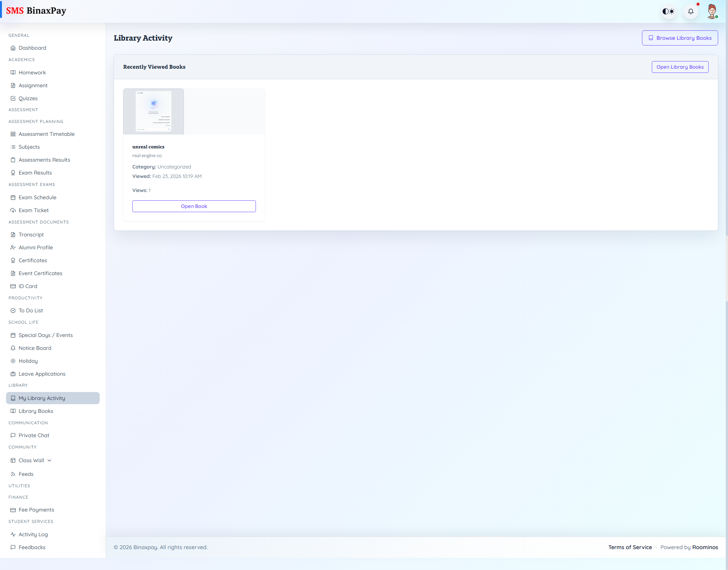Open the To Do List section
Viewport: 728px width, 570px height.
[x=31, y=310]
